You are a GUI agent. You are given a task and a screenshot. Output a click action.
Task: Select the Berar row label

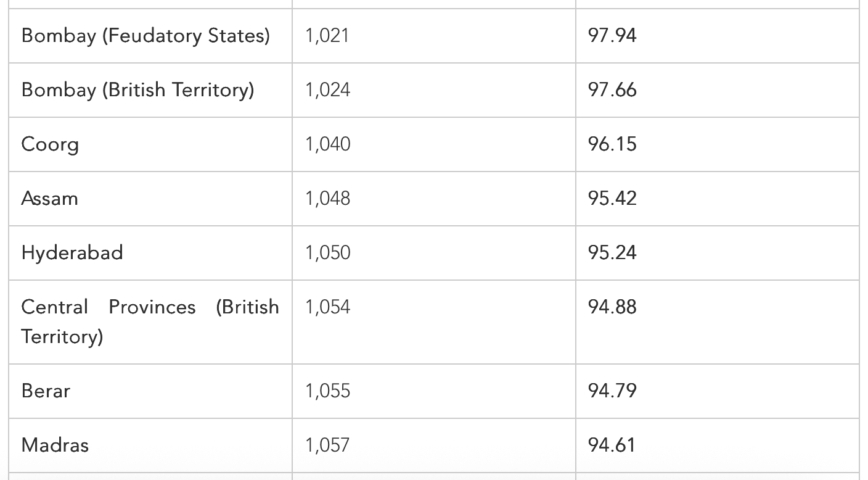[46, 391]
